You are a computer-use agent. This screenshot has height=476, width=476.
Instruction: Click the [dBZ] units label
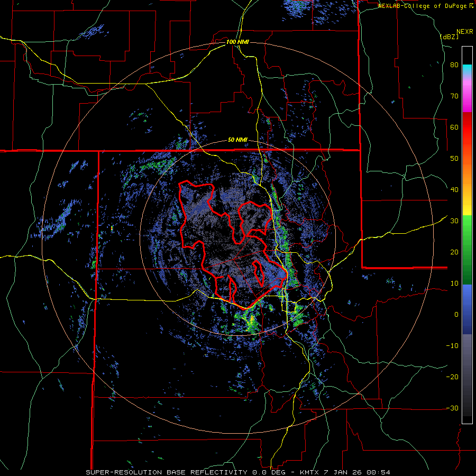coord(449,36)
